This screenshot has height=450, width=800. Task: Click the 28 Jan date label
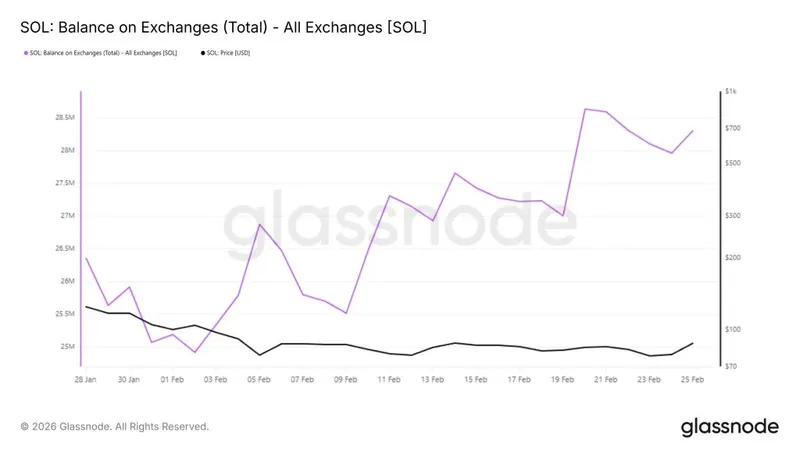pyautogui.click(x=85, y=380)
